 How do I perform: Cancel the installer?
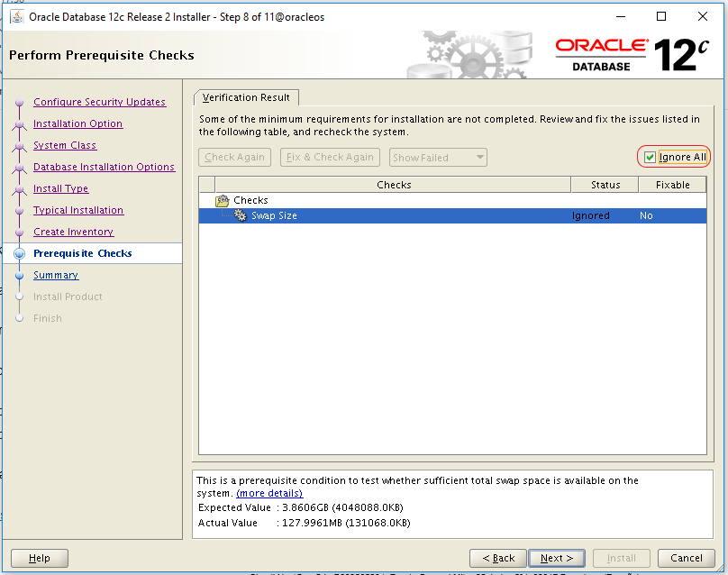687,558
